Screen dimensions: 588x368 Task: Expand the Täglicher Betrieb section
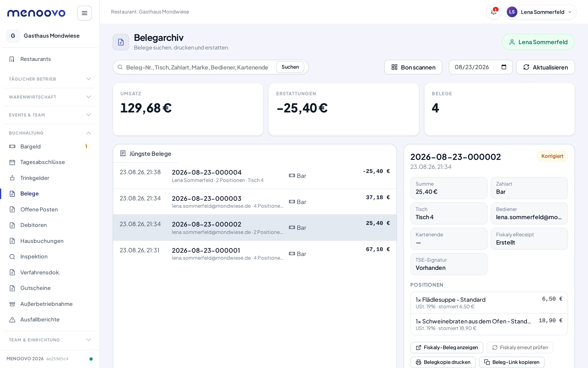pos(50,79)
